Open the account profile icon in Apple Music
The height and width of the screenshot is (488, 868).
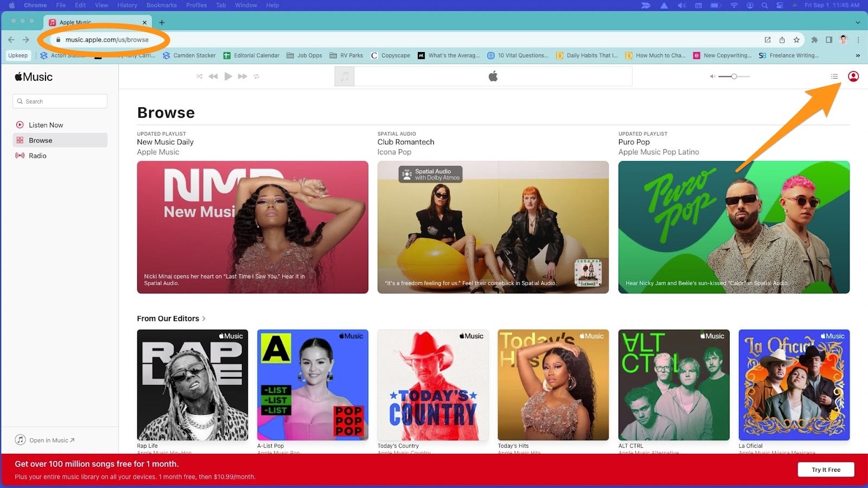click(853, 76)
